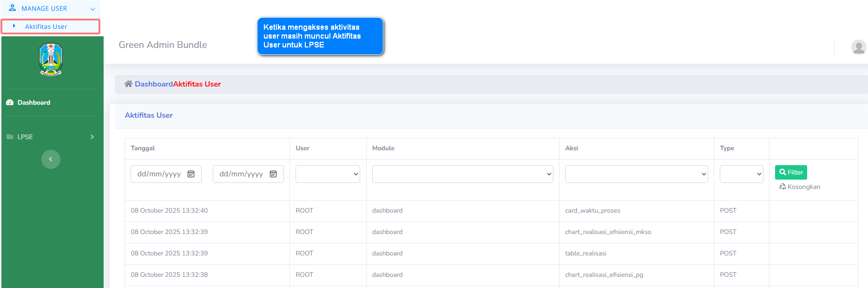868x288 pixels.
Task: Click the LPSE folder icon
Action: click(x=10, y=137)
